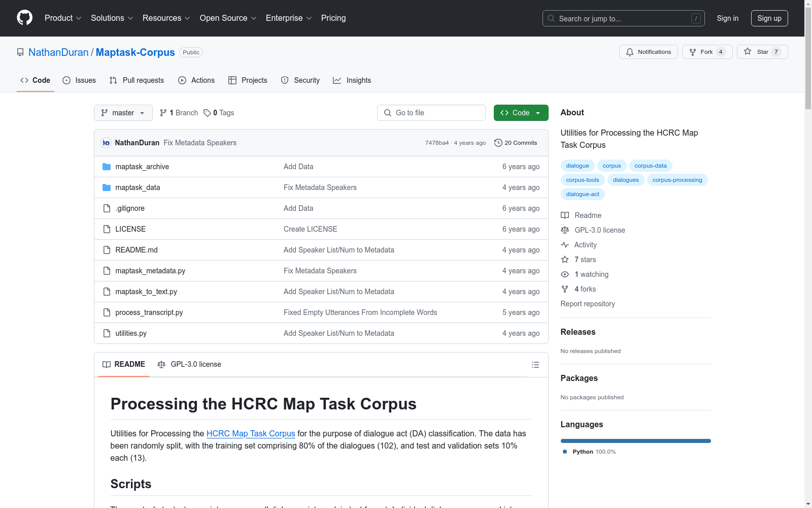
Task: Click the star icon beside 7 stars
Action: [565, 260]
